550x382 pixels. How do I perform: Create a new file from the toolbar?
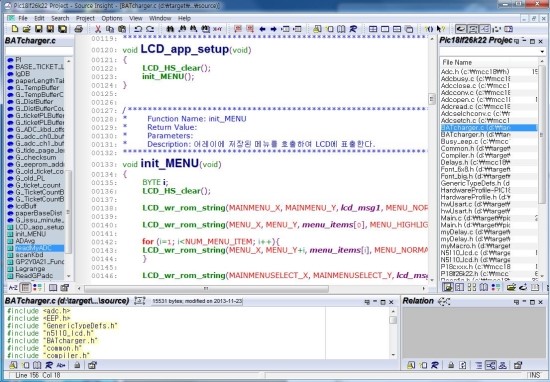click(x=15, y=29)
